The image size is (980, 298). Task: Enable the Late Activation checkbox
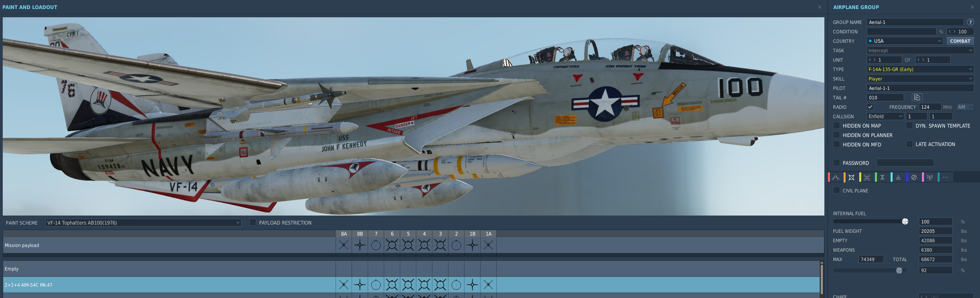click(909, 144)
